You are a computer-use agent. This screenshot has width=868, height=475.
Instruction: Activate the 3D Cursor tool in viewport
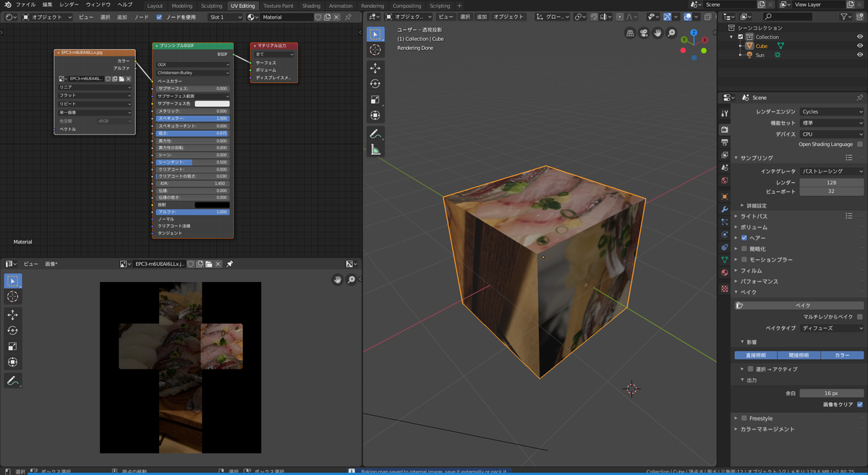[375, 50]
